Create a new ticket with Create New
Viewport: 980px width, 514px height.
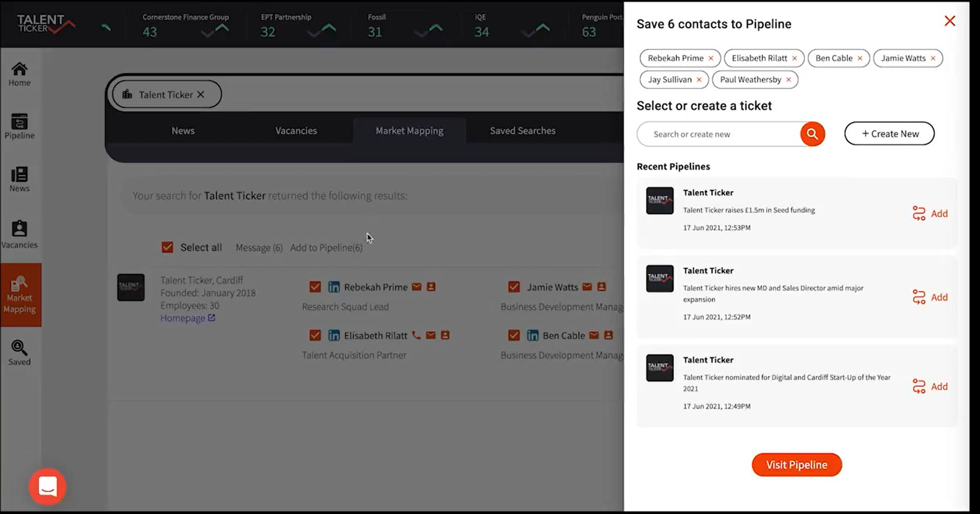click(x=889, y=133)
